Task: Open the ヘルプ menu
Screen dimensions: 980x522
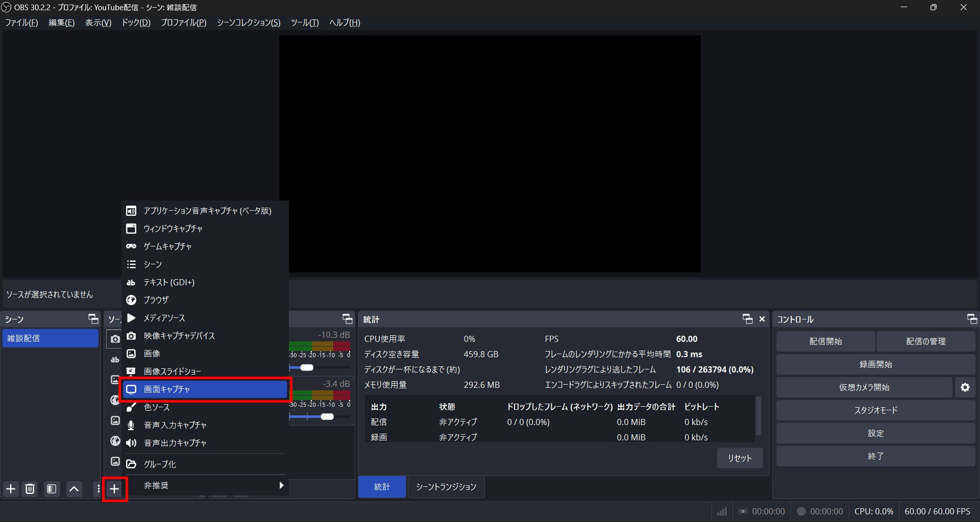Action: 345,22
